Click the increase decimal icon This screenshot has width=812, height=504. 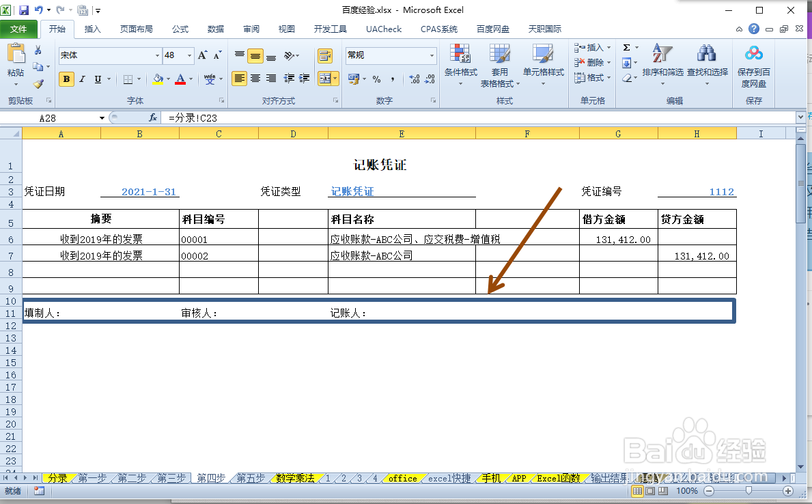pos(415,79)
